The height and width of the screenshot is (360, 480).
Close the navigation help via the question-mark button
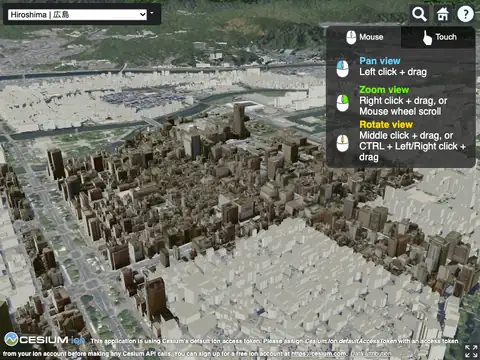point(465,14)
